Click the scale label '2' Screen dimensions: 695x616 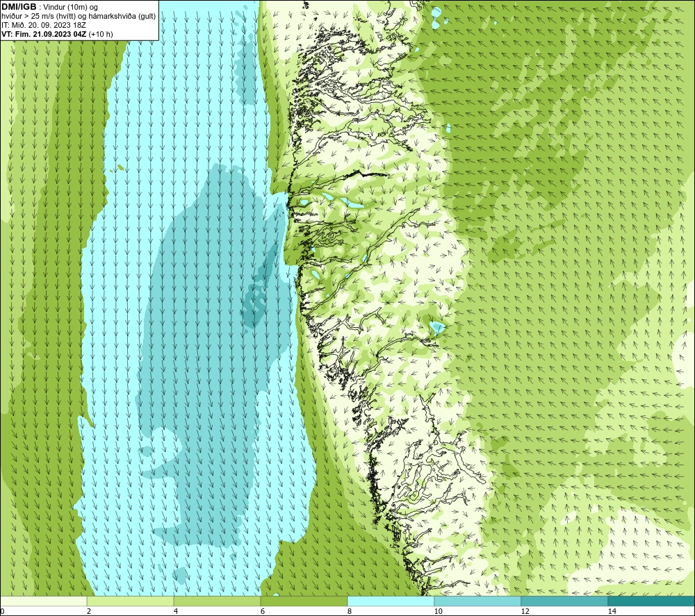89,612
